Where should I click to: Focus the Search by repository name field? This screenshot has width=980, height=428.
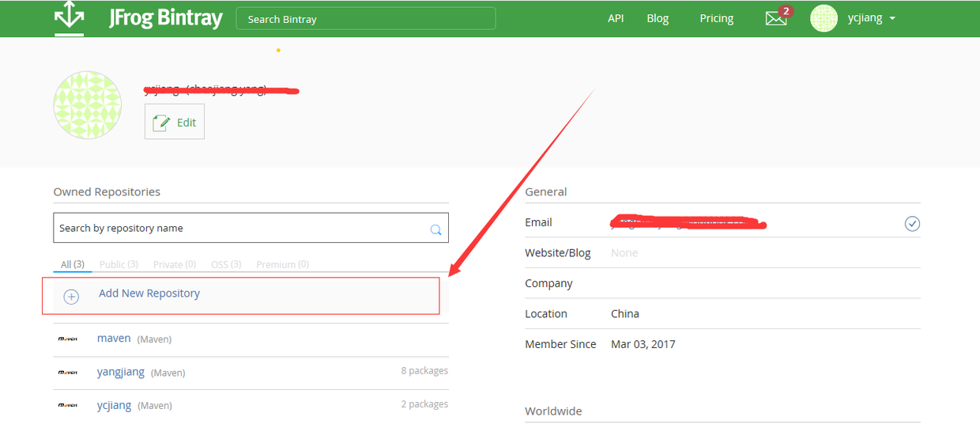[x=251, y=228]
